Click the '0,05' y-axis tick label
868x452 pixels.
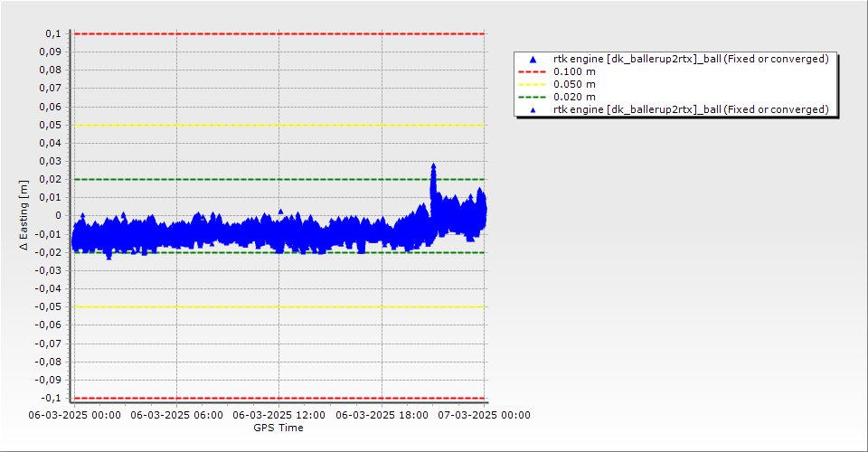pos(50,125)
